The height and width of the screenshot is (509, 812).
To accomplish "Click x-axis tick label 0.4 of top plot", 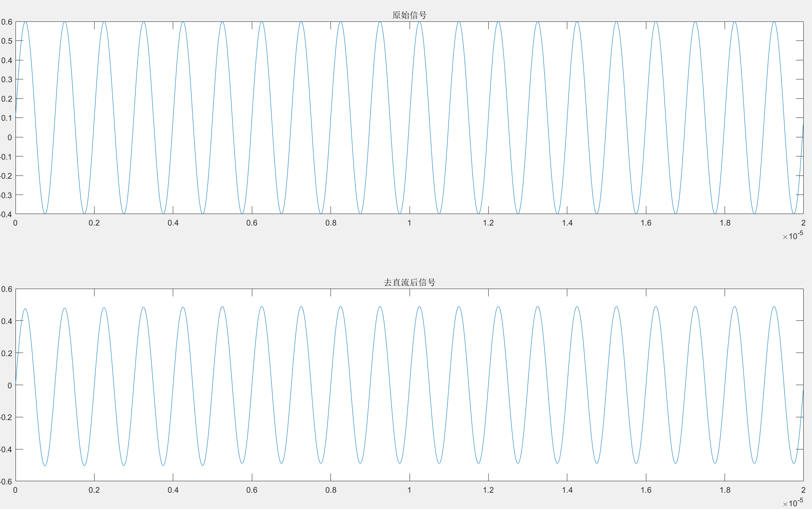I will (x=173, y=223).
